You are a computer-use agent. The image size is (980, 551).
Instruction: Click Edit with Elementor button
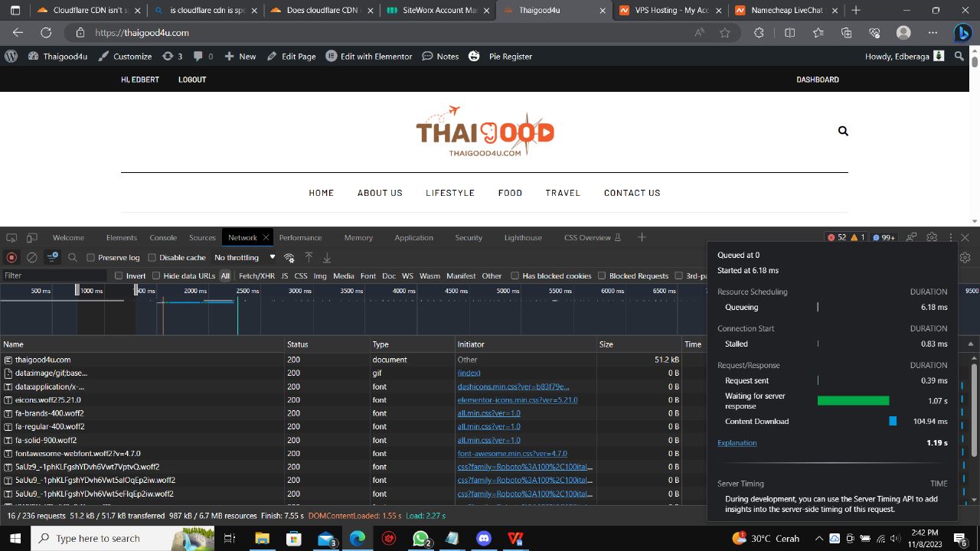pyautogui.click(x=369, y=56)
